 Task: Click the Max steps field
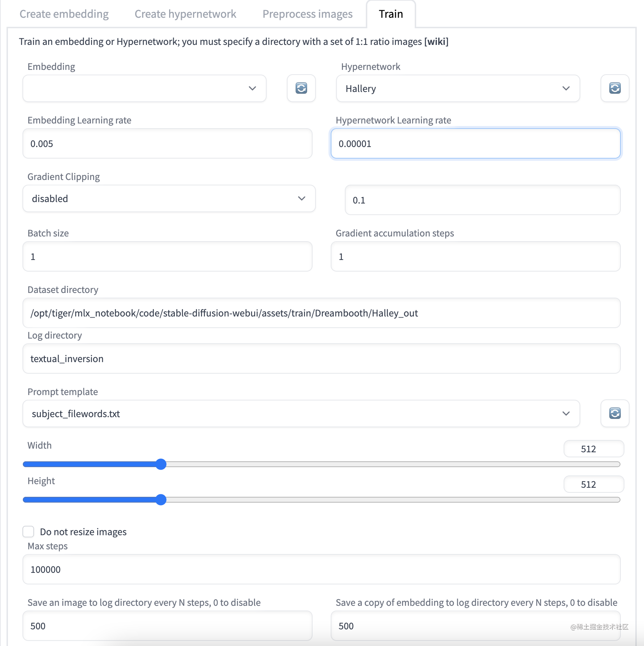pos(321,569)
